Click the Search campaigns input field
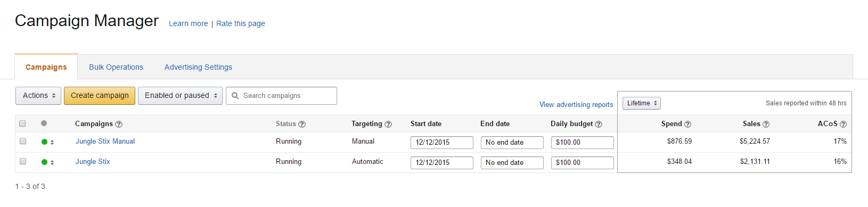Image resolution: width=868 pixels, height=207 pixels. pyautogui.click(x=281, y=96)
